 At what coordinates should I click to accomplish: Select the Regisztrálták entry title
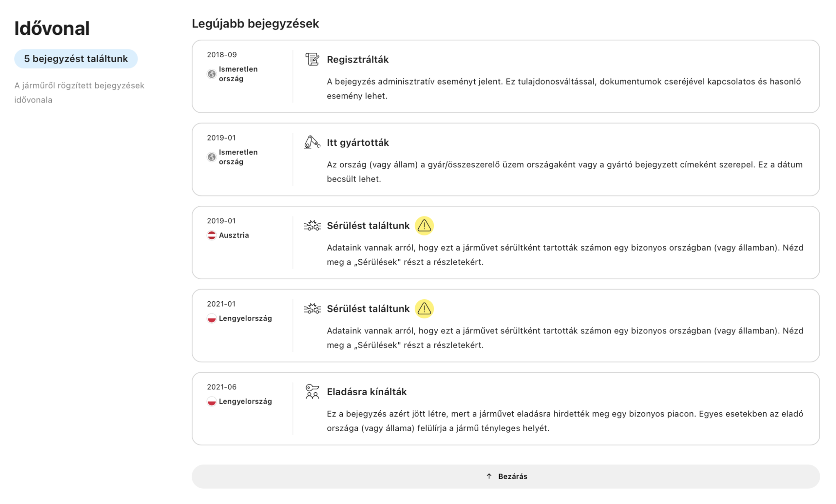pyautogui.click(x=358, y=60)
